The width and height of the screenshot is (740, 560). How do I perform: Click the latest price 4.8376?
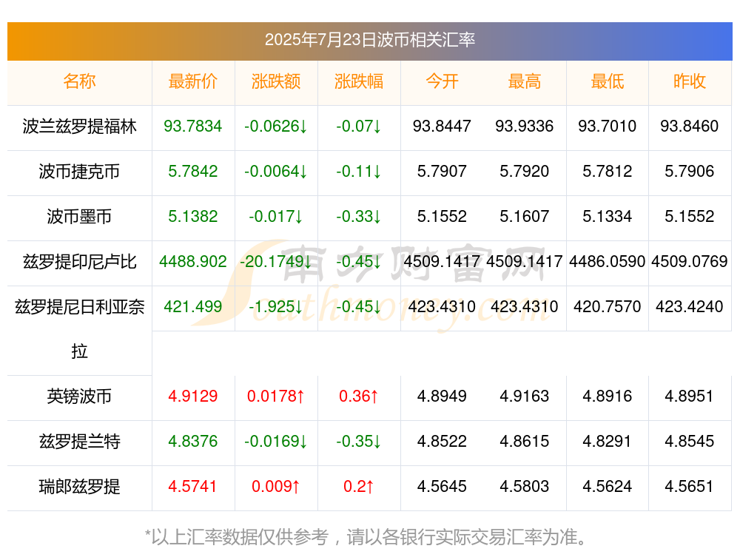coord(193,442)
